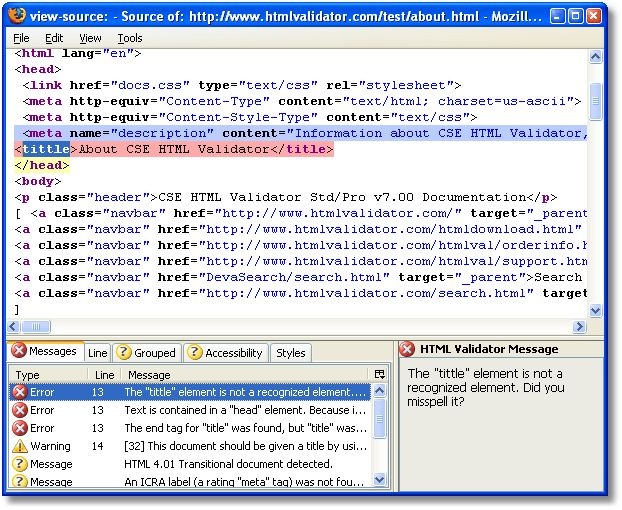Click the error icon in the second message row
Viewport: 622px width, 510px height.
point(20,411)
